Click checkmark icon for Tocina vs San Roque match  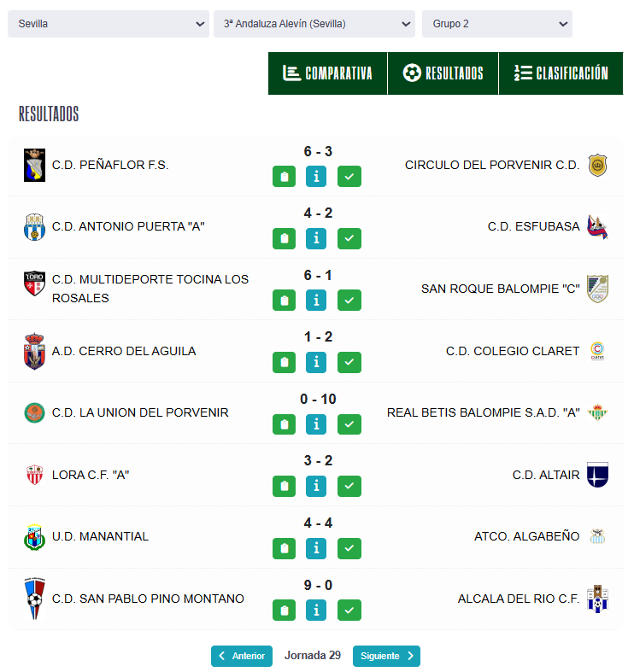(349, 301)
